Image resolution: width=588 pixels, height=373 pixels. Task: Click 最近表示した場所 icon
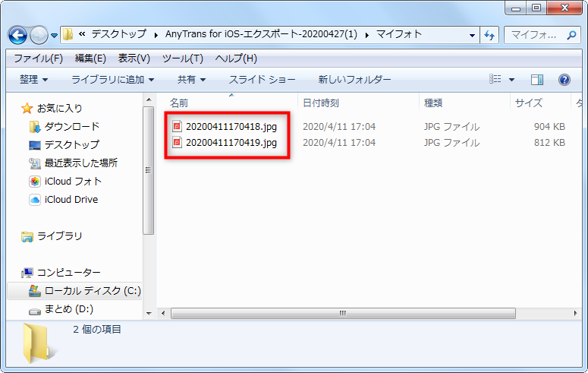(x=34, y=163)
